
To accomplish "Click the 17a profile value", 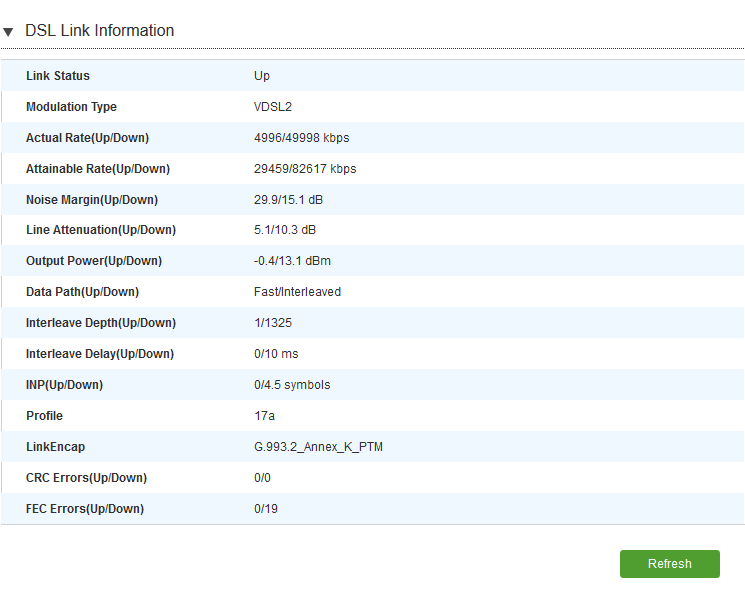I will pos(264,416).
